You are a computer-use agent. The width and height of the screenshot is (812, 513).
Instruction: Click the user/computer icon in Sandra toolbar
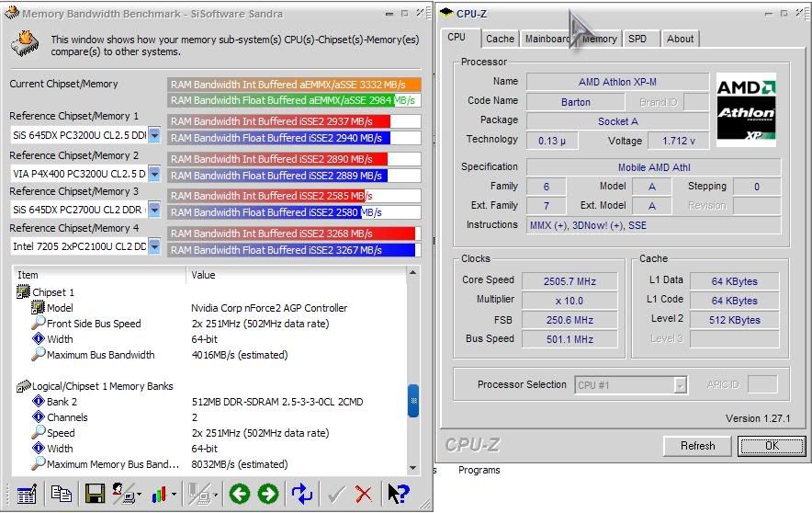click(122, 494)
